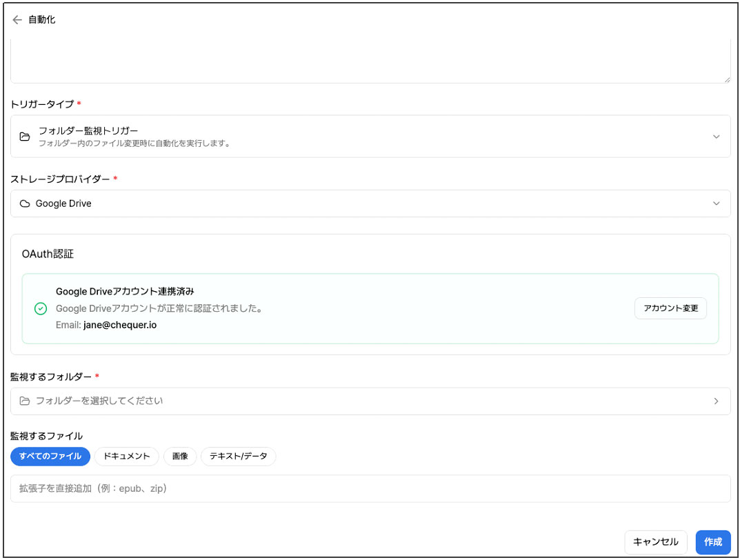Deselect the すべてのファイル filter pill

coord(50,457)
